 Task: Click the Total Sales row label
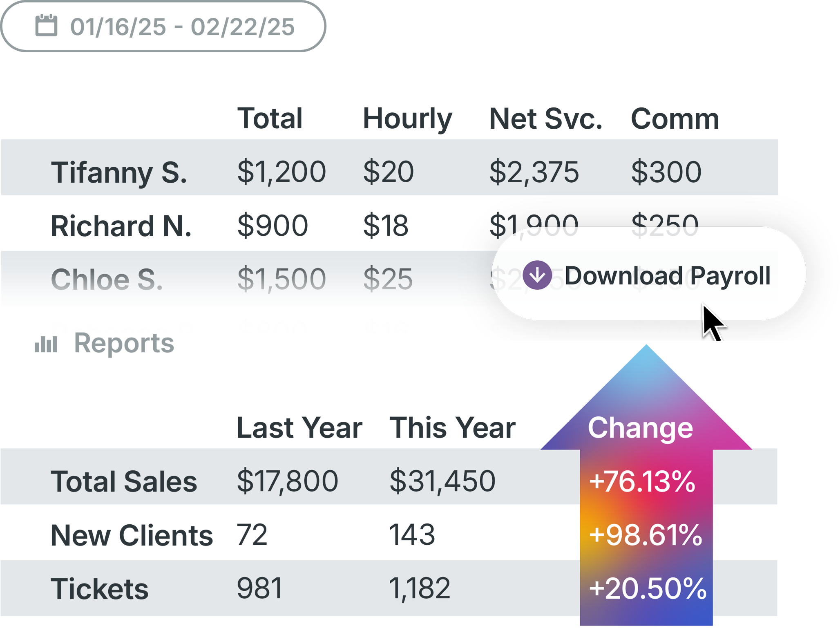pyautogui.click(x=124, y=481)
